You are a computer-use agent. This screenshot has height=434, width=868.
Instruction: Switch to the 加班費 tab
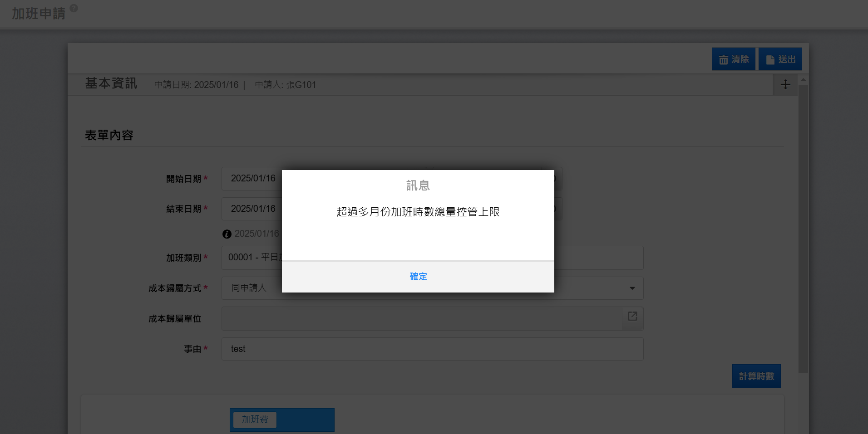[x=255, y=419]
